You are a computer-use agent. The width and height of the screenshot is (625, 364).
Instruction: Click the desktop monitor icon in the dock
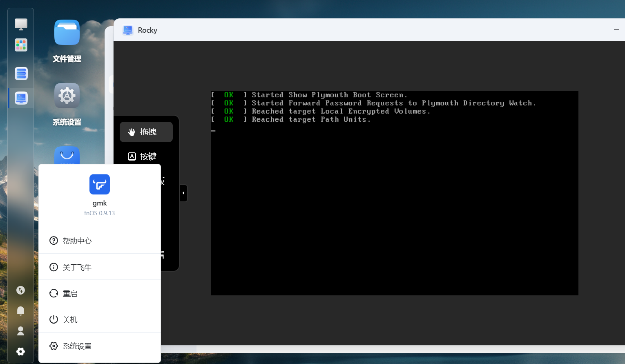pyautogui.click(x=21, y=24)
